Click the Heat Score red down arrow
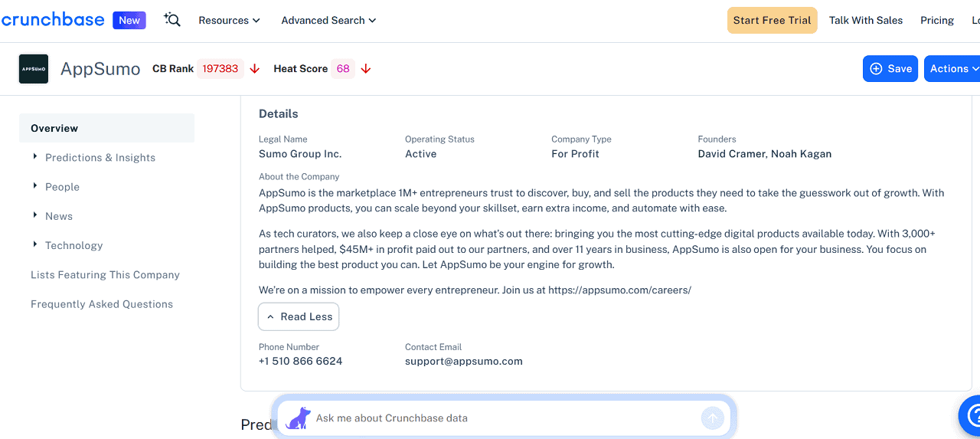980x439 pixels. pos(366,69)
